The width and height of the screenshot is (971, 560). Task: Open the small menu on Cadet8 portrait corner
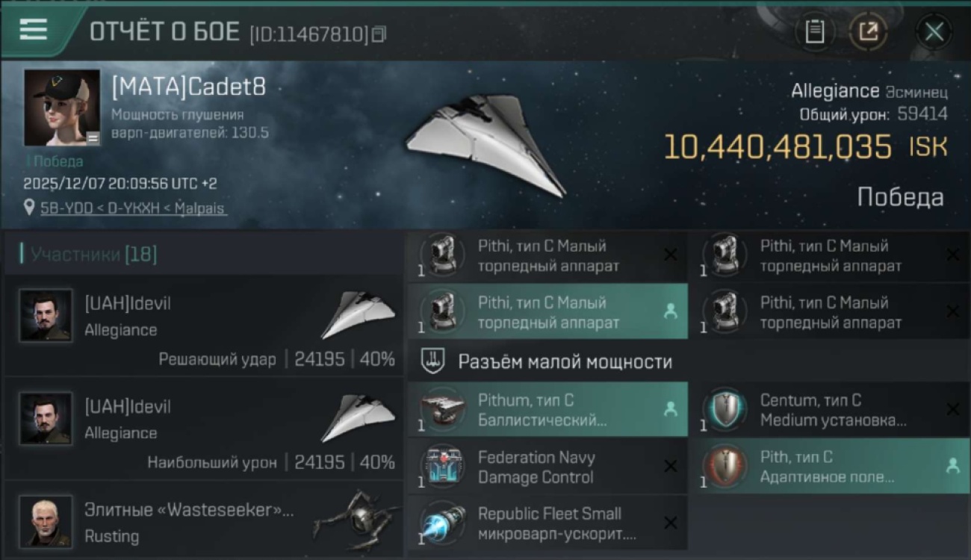click(x=93, y=138)
